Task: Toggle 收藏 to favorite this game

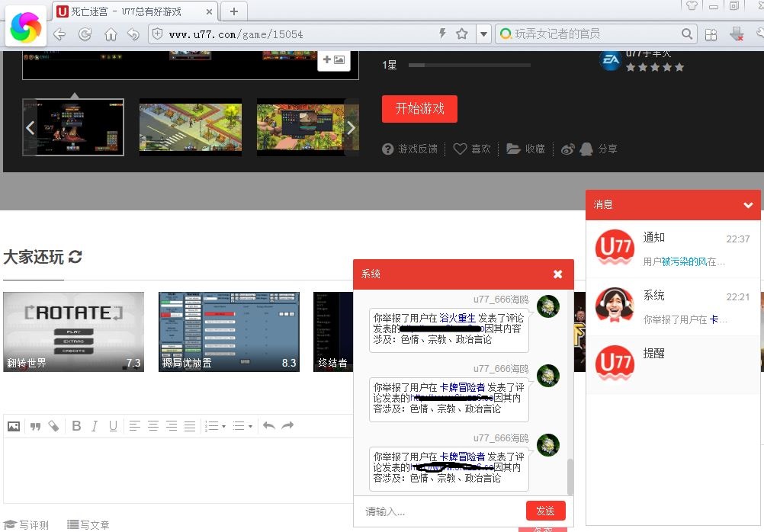Action: click(x=525, y=149)
